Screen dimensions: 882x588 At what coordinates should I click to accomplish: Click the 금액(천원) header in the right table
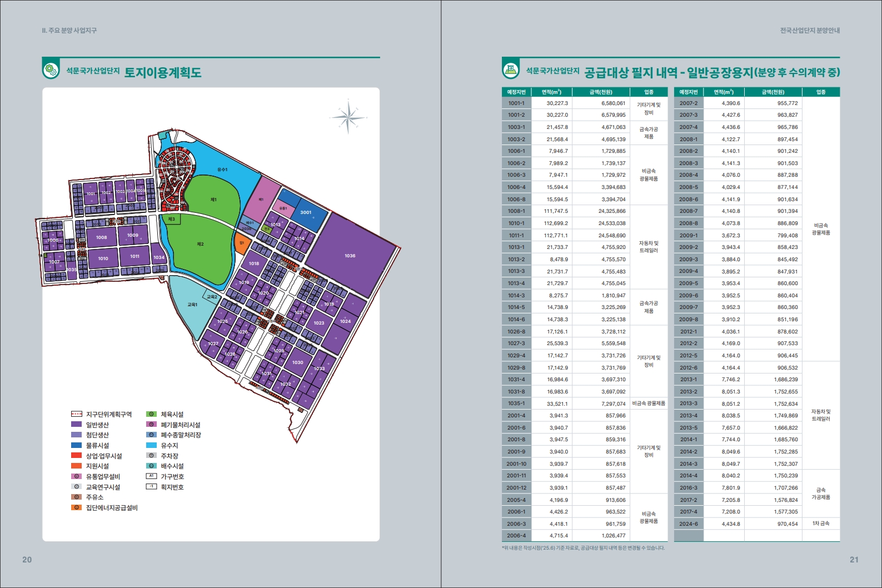[x=773, y=92]
